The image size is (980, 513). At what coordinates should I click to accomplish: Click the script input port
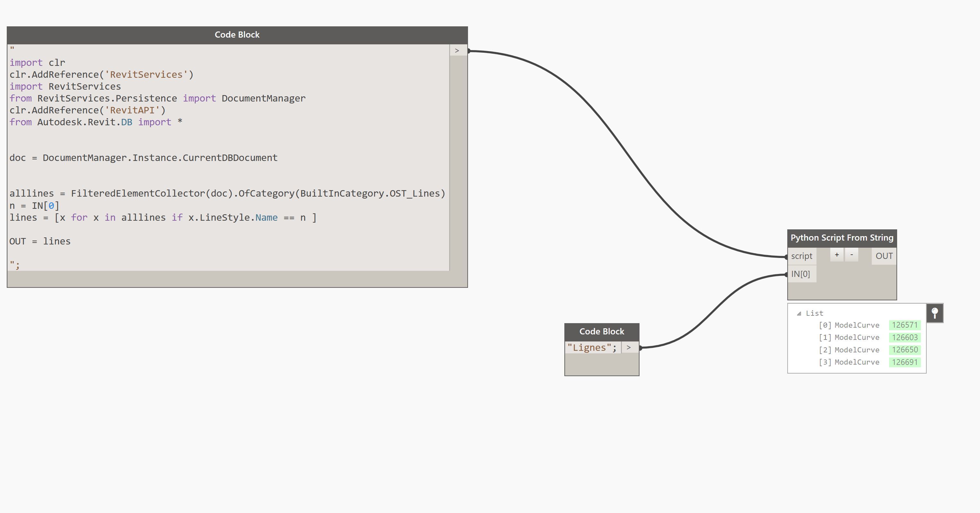click(x=802, y=256)
